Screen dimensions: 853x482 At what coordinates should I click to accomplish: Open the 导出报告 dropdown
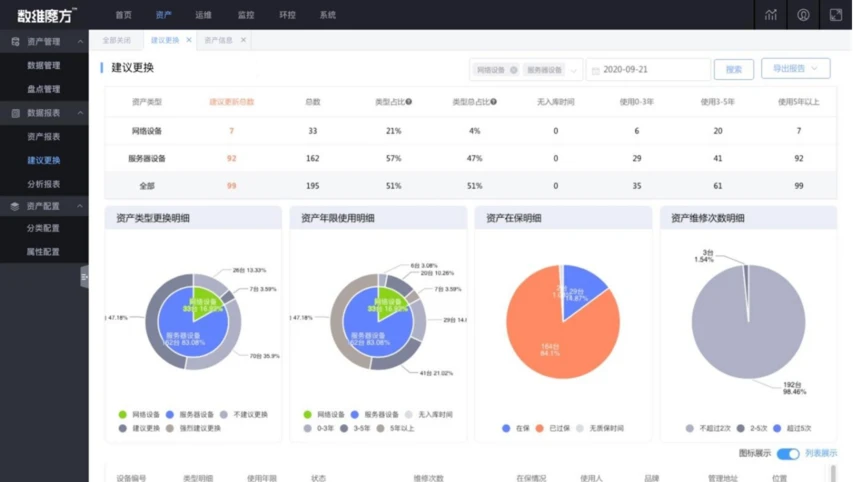tap(795, 69)
